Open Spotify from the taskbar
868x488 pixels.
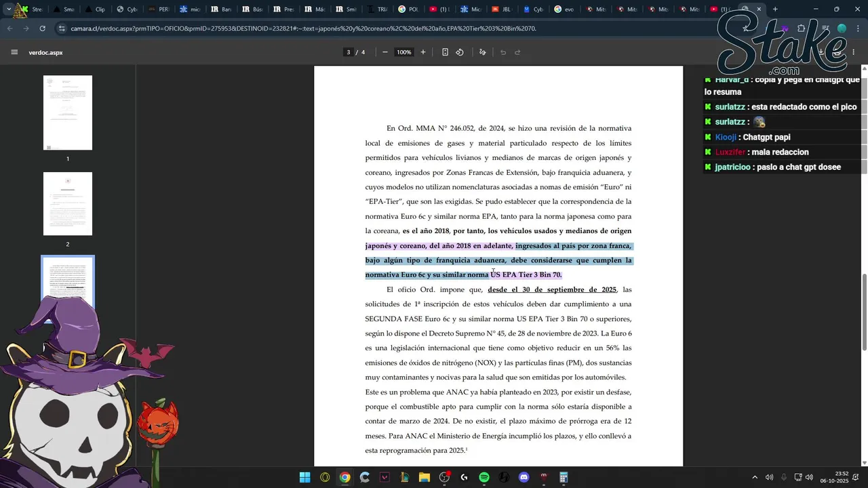(x=484, y=477)
